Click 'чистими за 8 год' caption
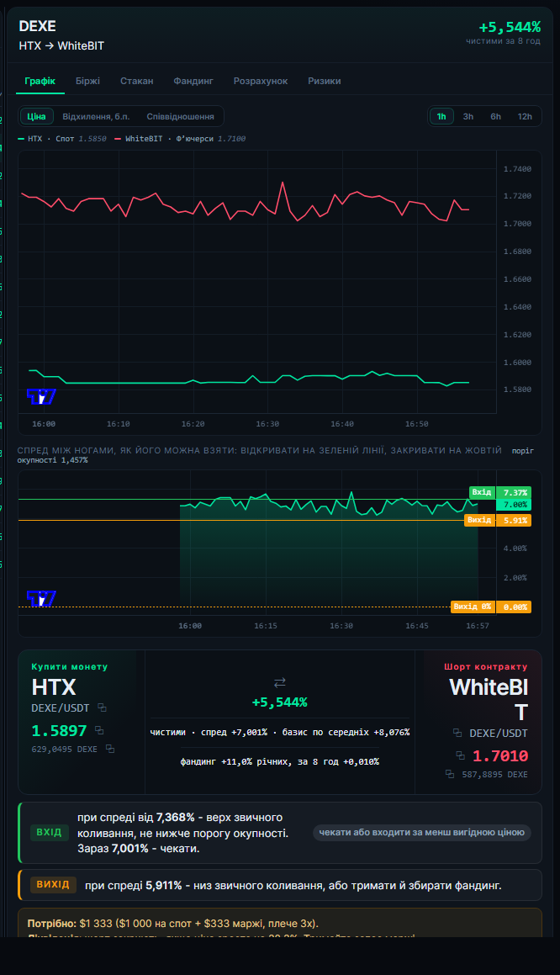The width and height of the screenshot is (560, 975). click(x=503, y=41)
